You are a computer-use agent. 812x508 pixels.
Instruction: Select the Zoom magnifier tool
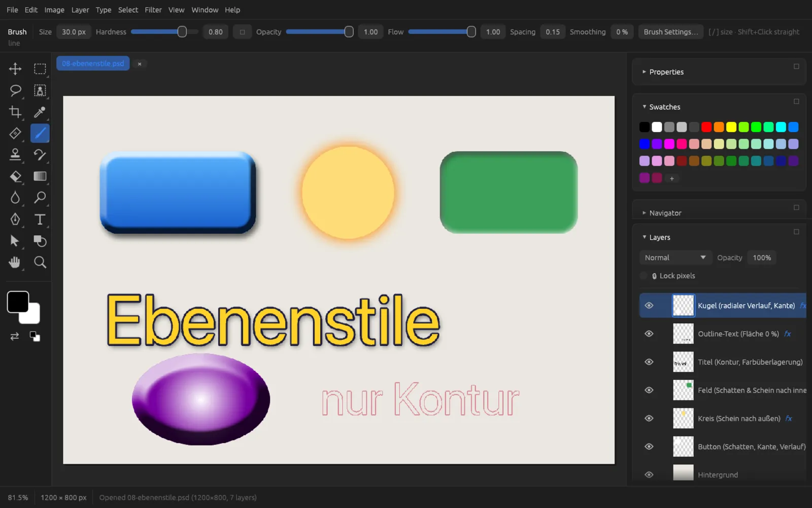pos(40,262)
